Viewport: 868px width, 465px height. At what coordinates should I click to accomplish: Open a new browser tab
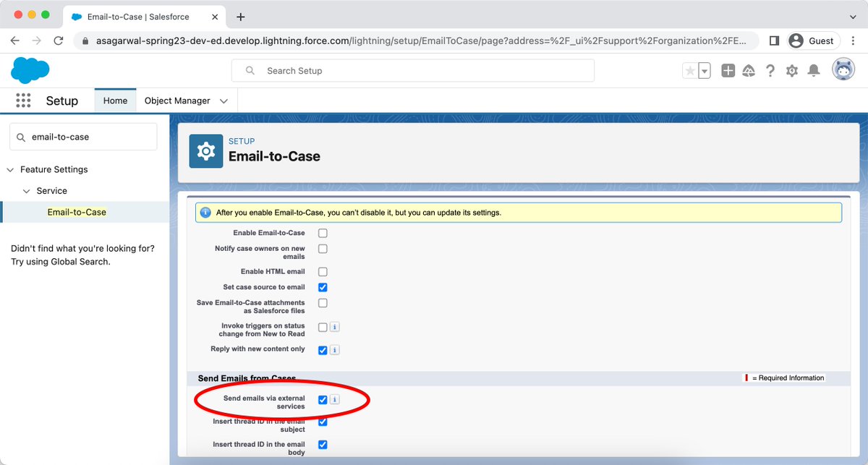click(x=241, y=17)
